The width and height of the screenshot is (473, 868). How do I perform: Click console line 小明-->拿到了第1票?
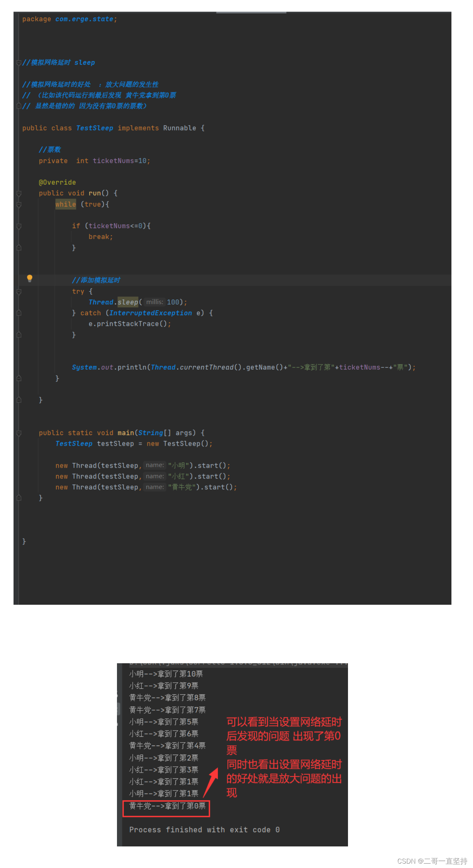(x=164, y=794)
